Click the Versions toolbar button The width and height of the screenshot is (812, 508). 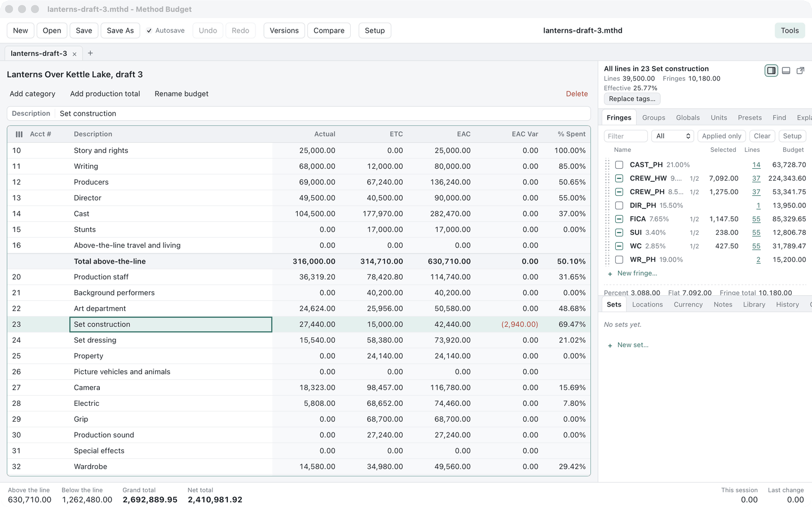(x=284, y=30)
